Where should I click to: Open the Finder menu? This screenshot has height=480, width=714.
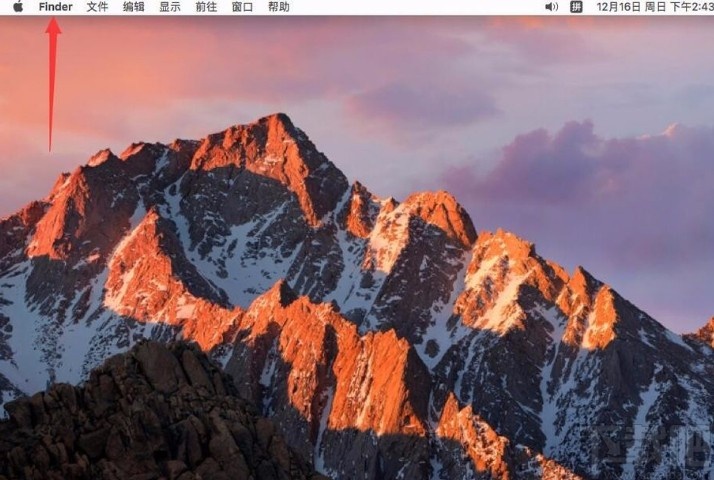point(56,7)
